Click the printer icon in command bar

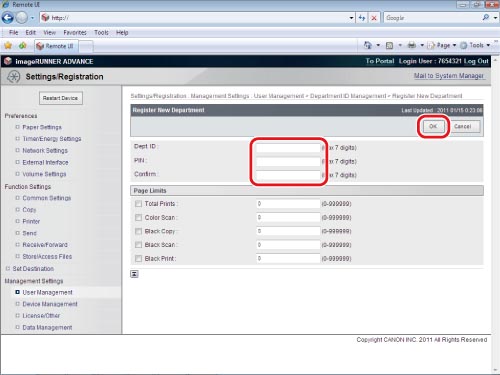(x=412, y=45)
